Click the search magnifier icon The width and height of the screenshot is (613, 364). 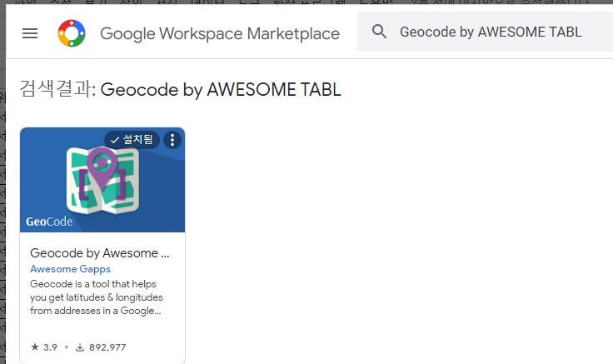(379, 32)
